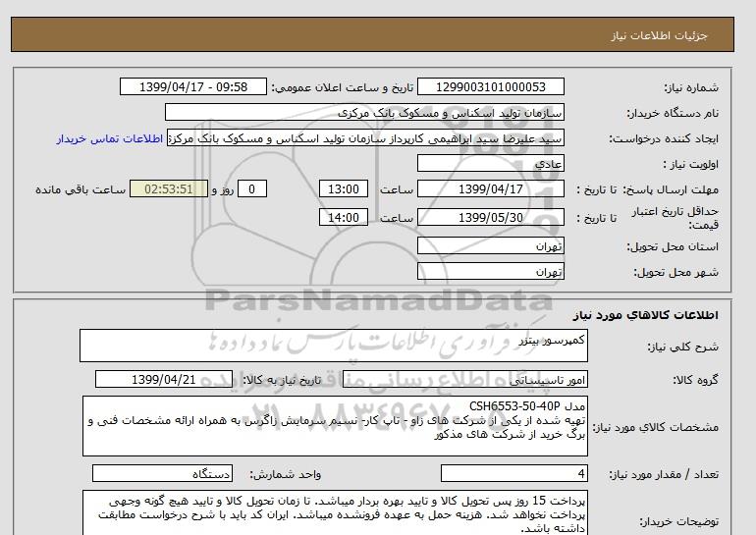Click the general description field کمپرسور بیتزر
This screenshot has width=756, height=535.
[334, 346]
